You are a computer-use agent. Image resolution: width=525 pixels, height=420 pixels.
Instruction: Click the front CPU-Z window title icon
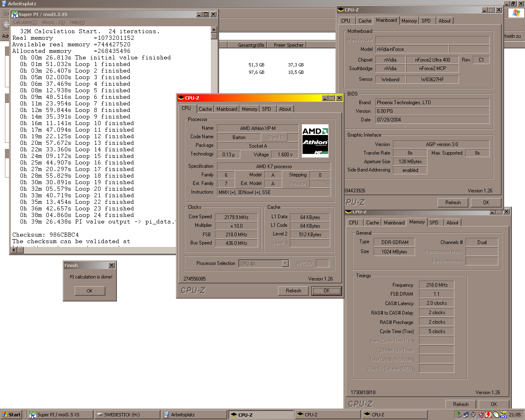[181, 98]
